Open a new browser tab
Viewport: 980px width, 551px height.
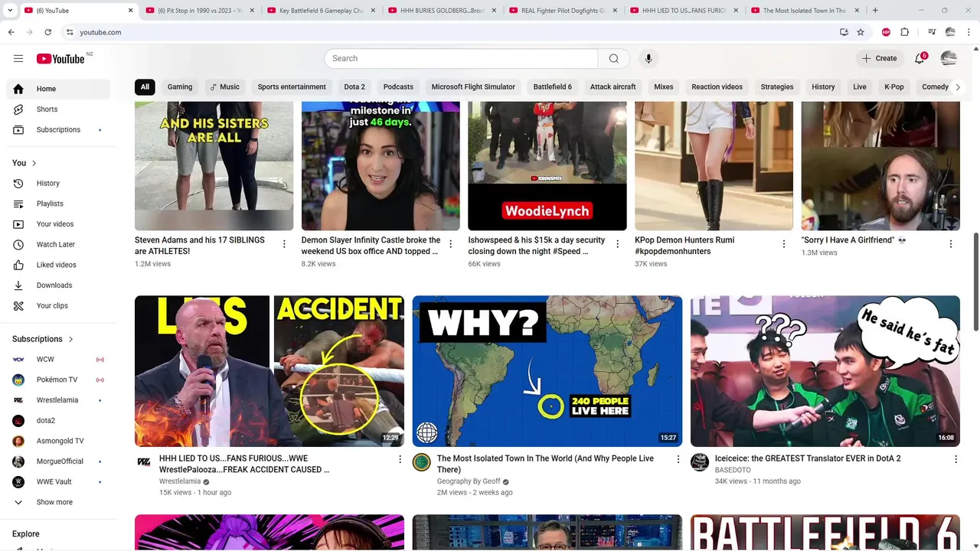click(x=875, y=11)
